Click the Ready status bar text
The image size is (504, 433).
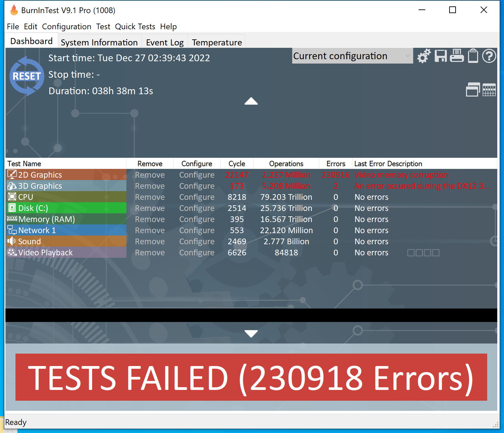(16, 422)
